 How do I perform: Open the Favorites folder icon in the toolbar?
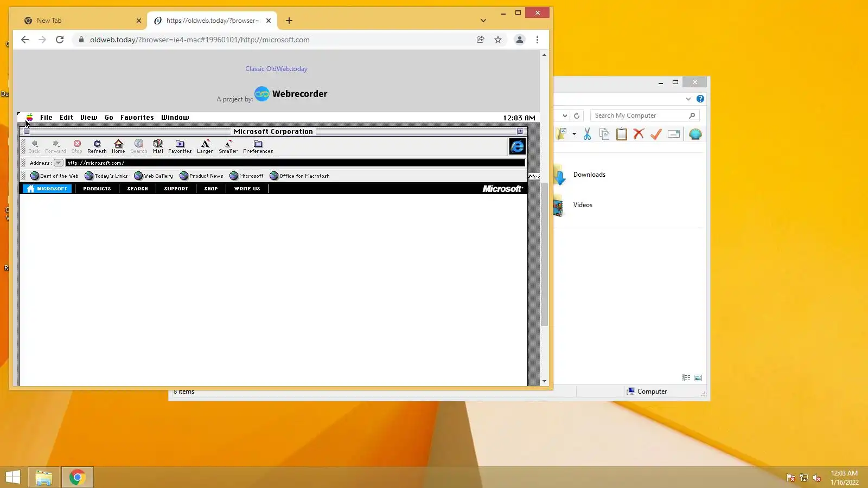pyautogui.click(x=180, y=146)
